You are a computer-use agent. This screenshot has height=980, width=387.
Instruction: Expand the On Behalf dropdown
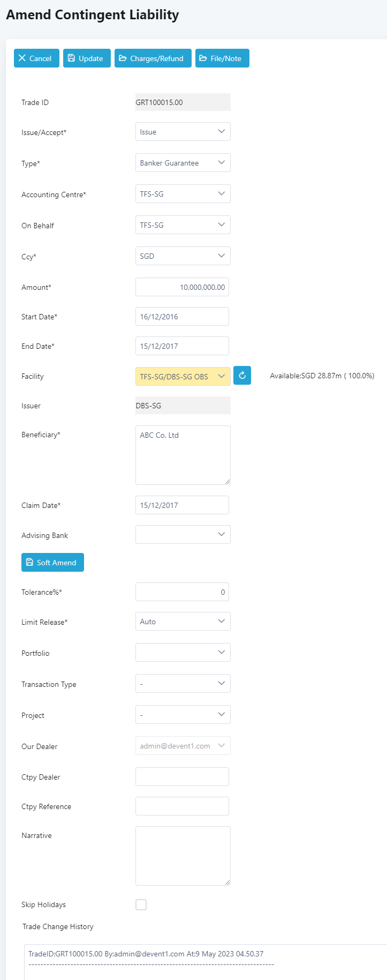(x=183, y=225)
